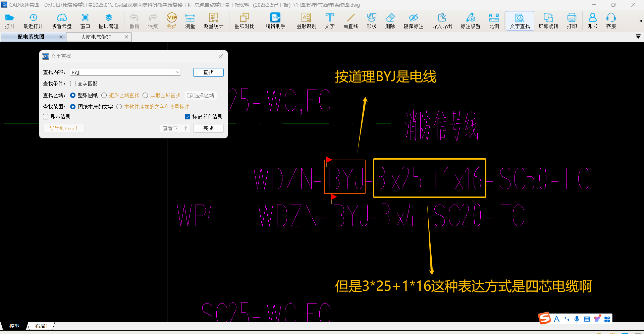Click Sogou voice input microphone

coord(577,319)
